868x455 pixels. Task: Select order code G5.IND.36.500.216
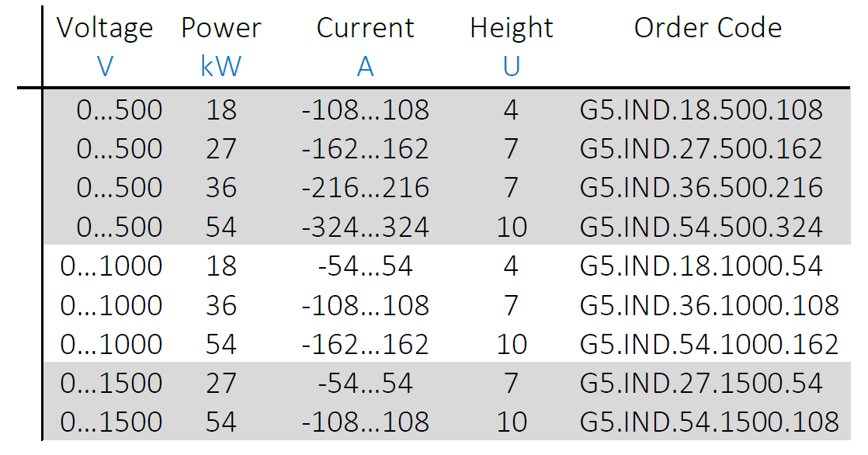701,188
